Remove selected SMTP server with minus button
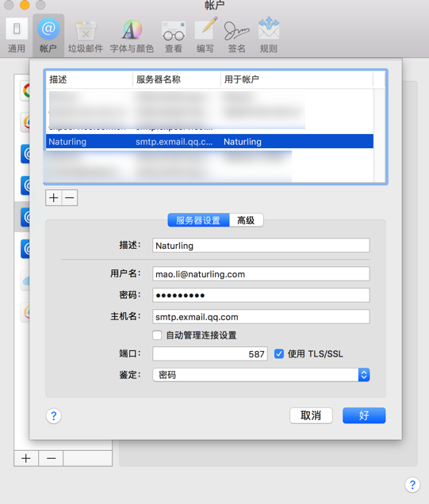 point(70,197)
